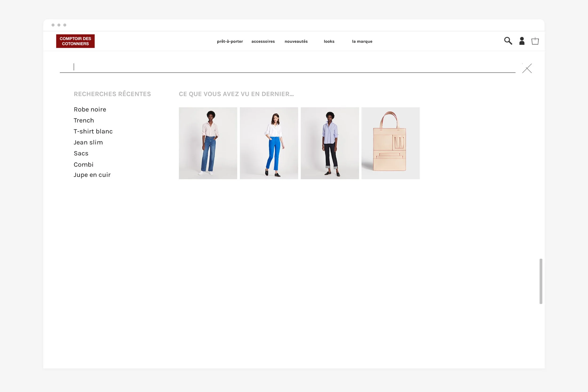Open the user account icon
This screenshot has height=392, width=588.
click(x=522, y=41)
